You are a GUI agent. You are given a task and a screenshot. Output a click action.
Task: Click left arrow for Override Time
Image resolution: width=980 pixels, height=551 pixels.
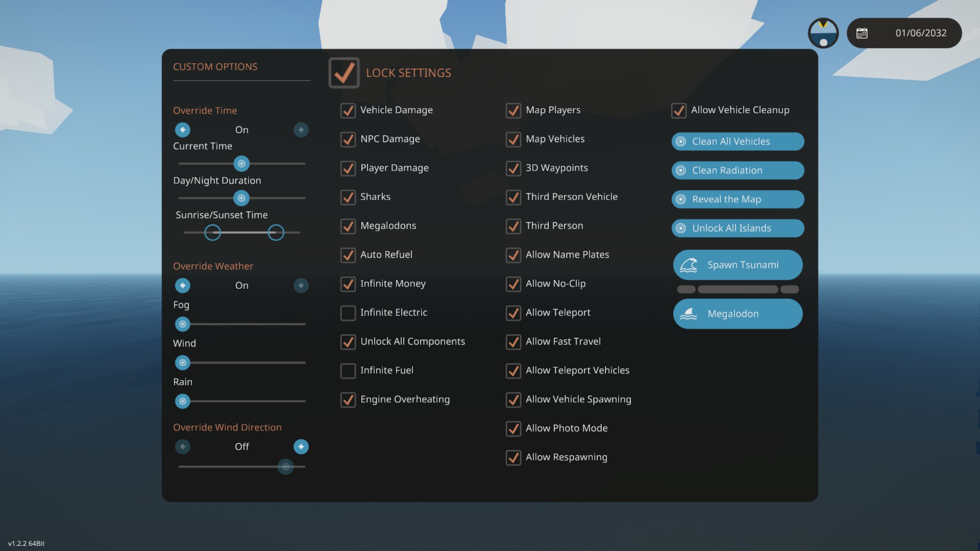pos(182,130)
